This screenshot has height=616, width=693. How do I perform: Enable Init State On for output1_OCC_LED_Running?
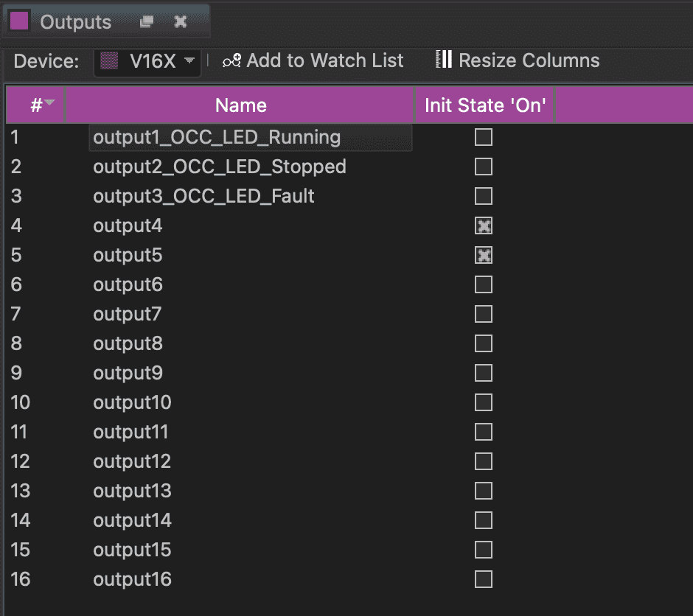coord(484,137)
